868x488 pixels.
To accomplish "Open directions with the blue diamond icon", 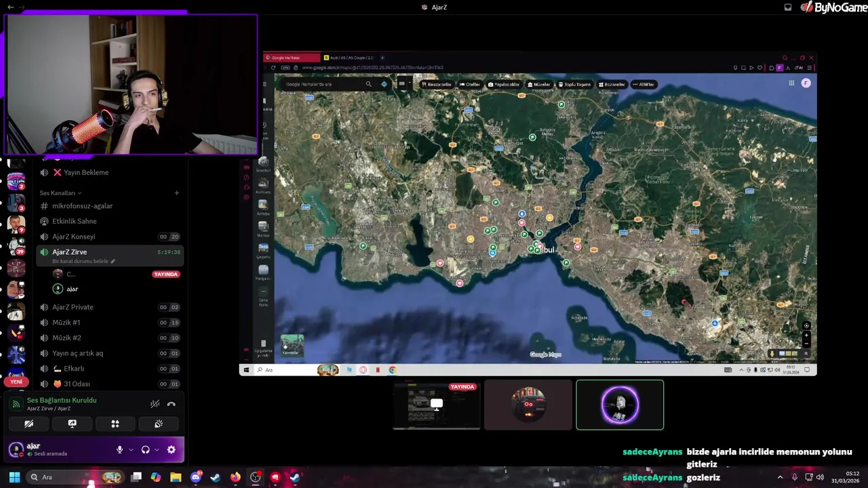I will pyautogui.click(x=384, y=84).
